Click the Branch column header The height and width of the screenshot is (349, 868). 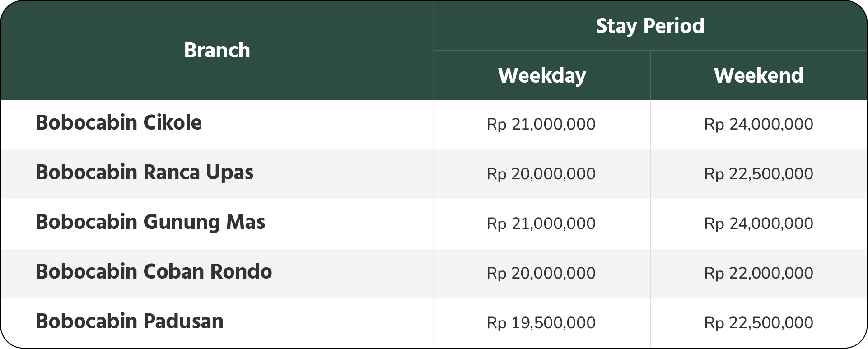217,50
